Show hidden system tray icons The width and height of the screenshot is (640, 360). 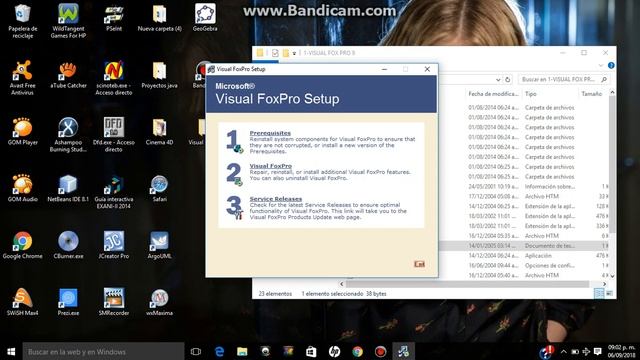point(564,351)
